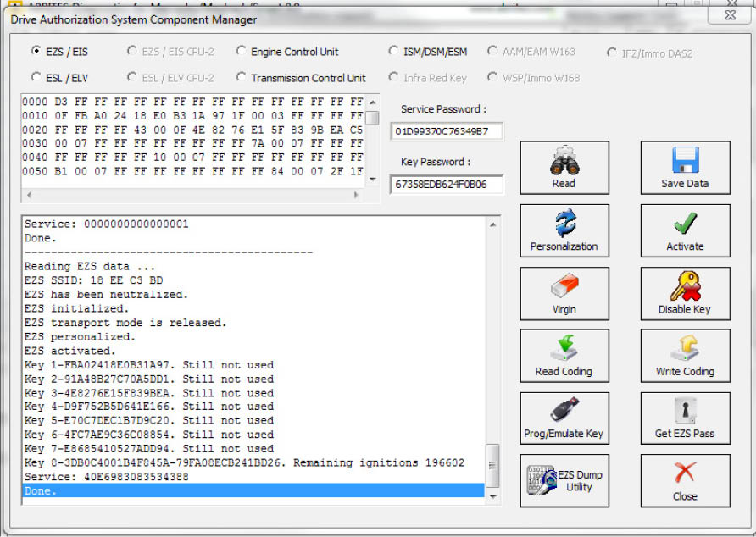This screenshot has width=756, height=537.
Task: Click the Get EZS Pass button
Action: 685,418
